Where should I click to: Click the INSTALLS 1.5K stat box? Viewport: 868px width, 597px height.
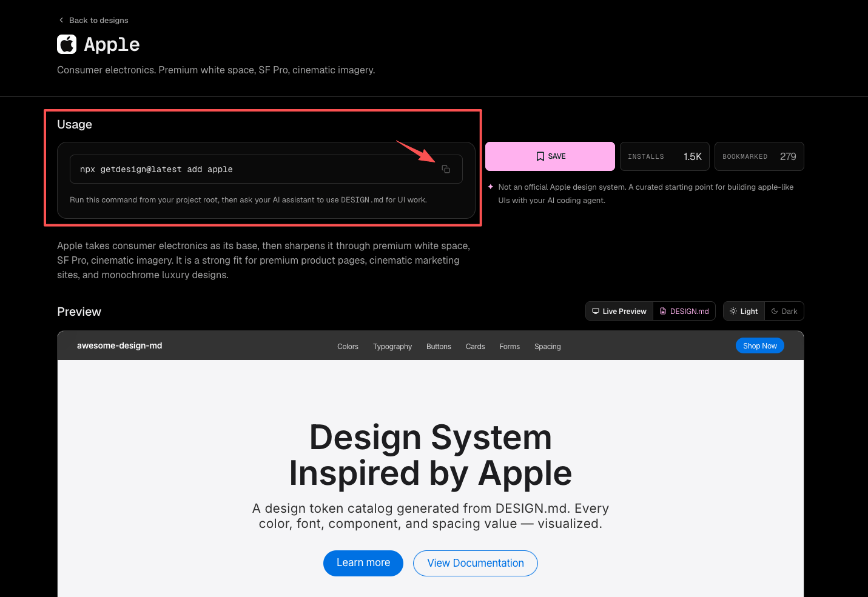coord(665,156)
